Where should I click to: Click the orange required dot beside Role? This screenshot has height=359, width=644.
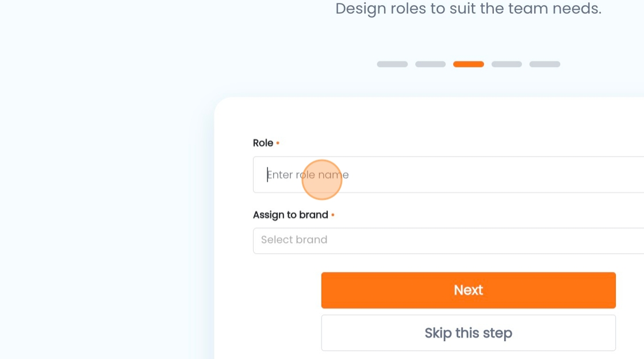(x=278, y=143)
